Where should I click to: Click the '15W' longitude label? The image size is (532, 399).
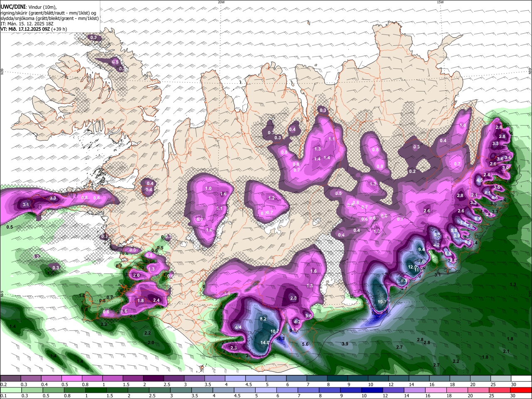(x=440, y=2)
